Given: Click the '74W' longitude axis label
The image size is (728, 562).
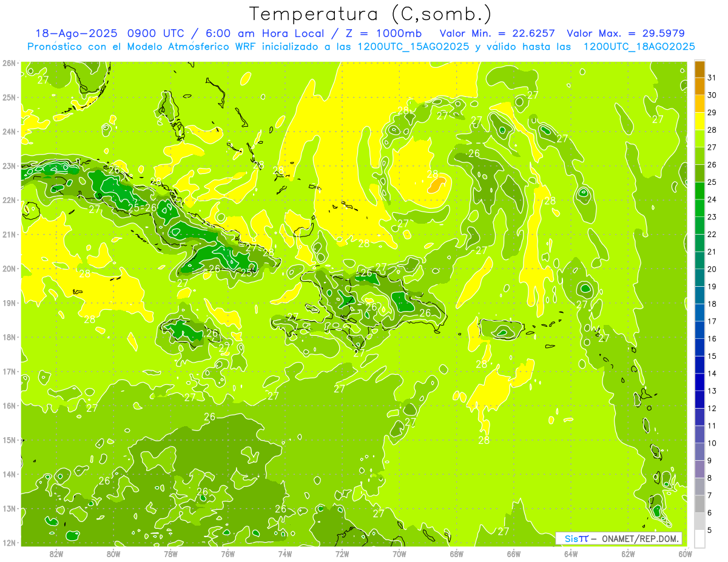Looking at the screenshot, I should click(x=285, y=554).
